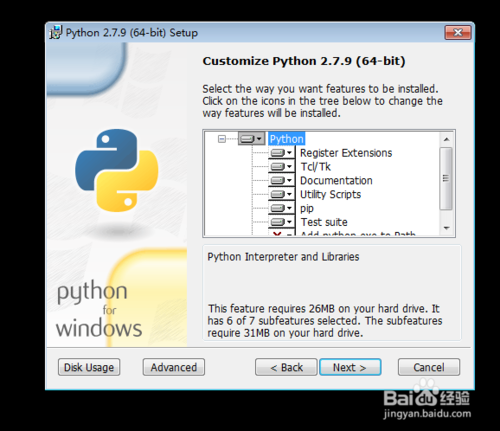Click feature tree scrollbar up arrow
Viewport: 500px width, 431px height.
click(x=446, y=139)
